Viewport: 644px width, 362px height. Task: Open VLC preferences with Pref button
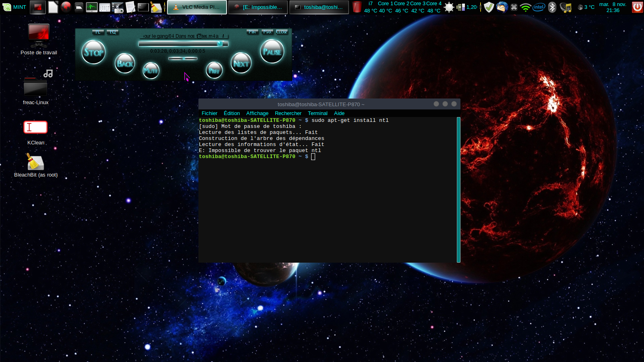coord(214,71)
